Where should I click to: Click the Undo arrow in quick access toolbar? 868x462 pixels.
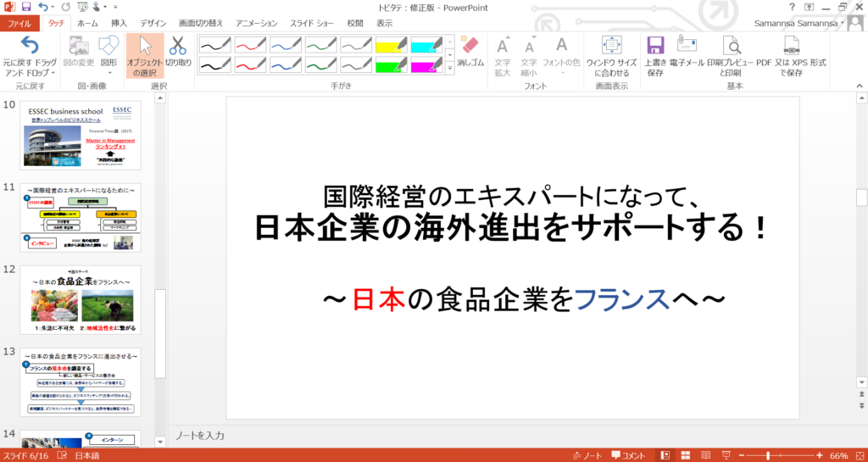pos(43,7)
